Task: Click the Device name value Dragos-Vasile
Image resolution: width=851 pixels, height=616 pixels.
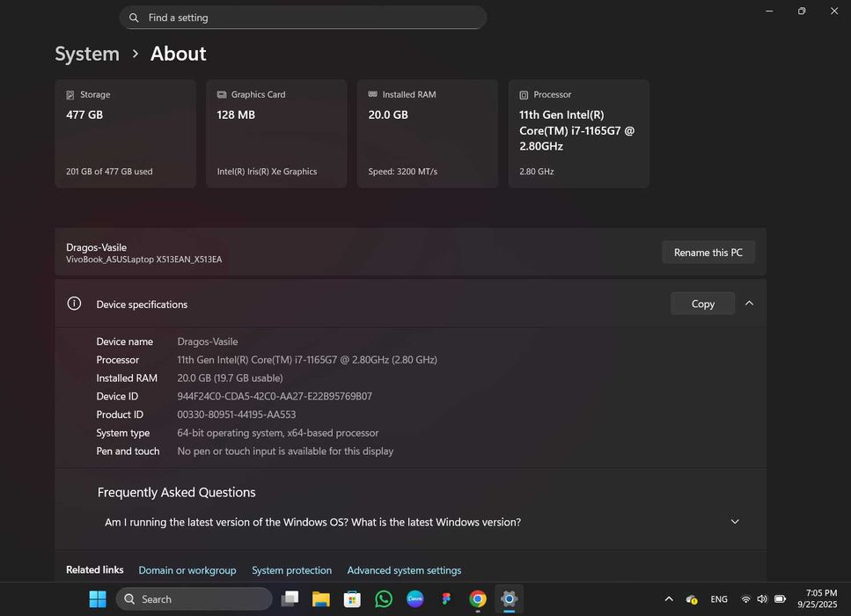Action: coord(208,341)
